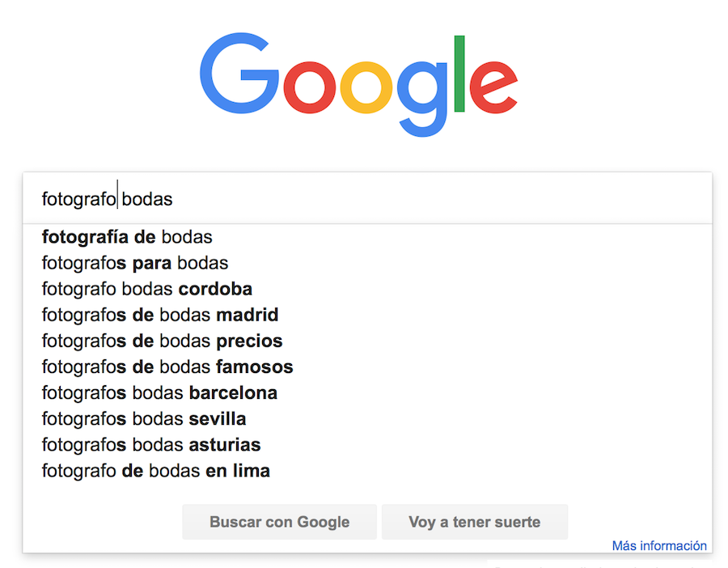Choose 'fotografos bodas sevilla' suggestion

[144, 419]
